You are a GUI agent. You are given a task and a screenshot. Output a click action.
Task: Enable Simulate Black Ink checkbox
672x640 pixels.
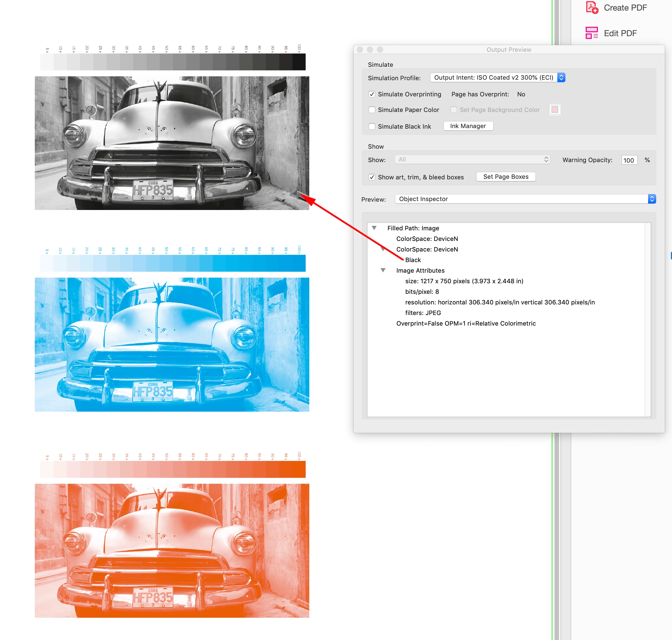point(372,126)
